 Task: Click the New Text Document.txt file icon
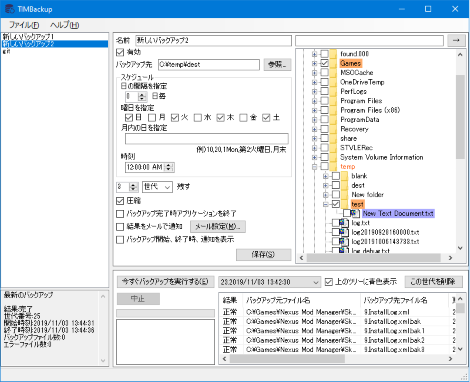(x=355, y=213)
